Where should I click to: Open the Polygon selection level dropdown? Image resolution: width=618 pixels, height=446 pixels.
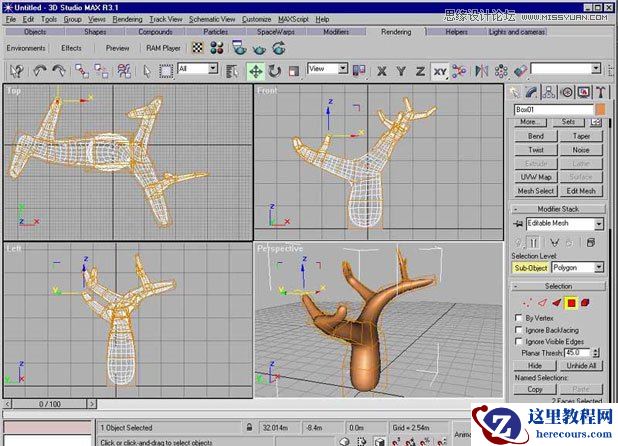[599, 268]
